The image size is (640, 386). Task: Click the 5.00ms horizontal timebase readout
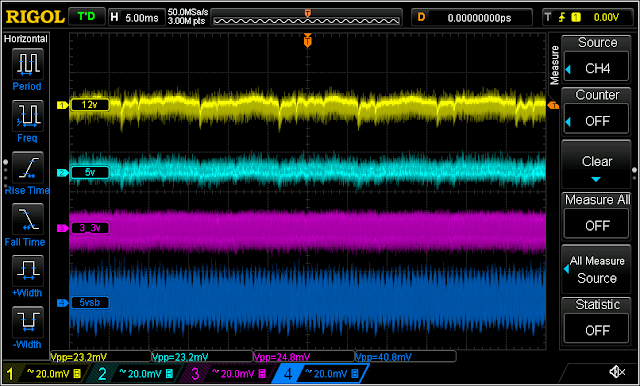coord(136,18)
